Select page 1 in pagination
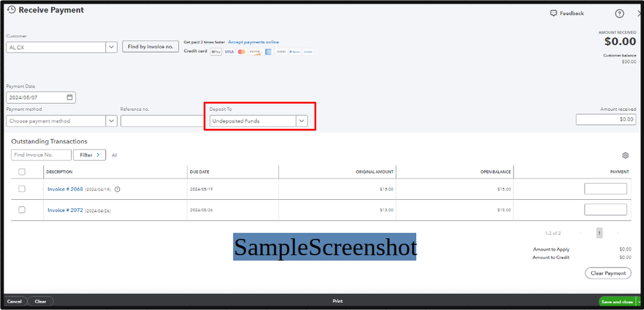Image resolution: width=644 pixels, height=310 pixels. (599, 233)
